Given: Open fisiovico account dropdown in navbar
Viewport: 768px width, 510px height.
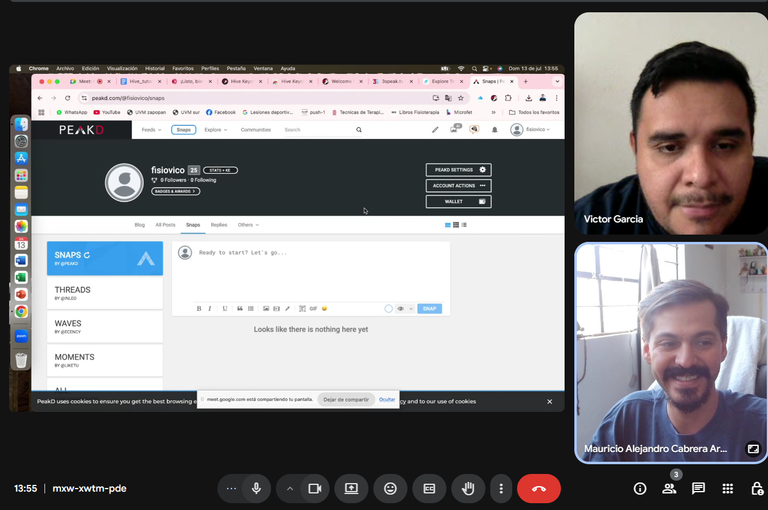Looking at the screenshot, I should coord(530,130).
